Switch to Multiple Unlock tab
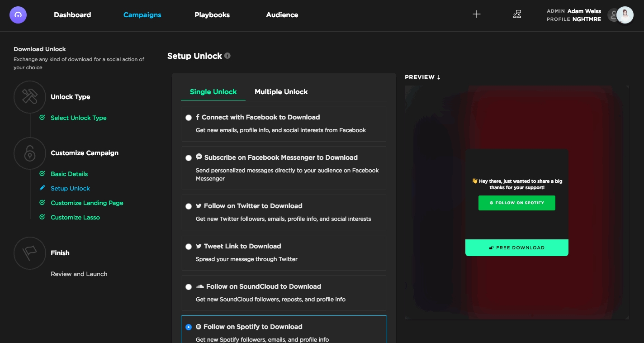The width and height of the screenshot is (644, 343). 281,92
